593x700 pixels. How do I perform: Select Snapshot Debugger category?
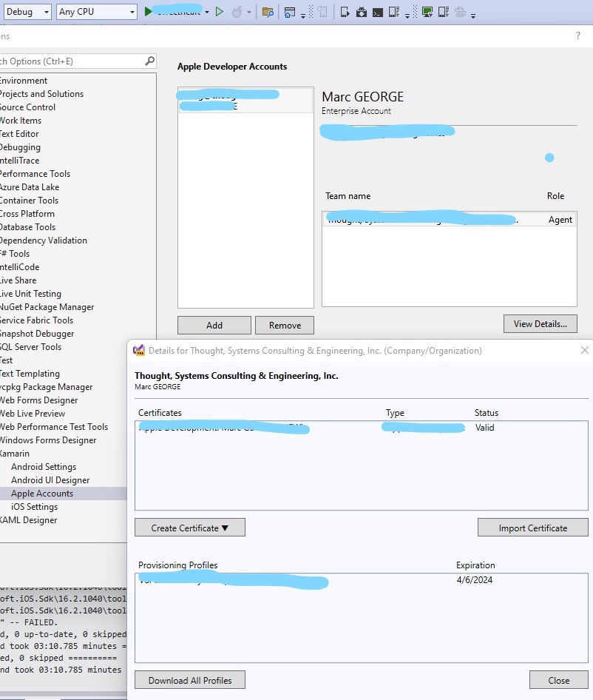point(37,334)
